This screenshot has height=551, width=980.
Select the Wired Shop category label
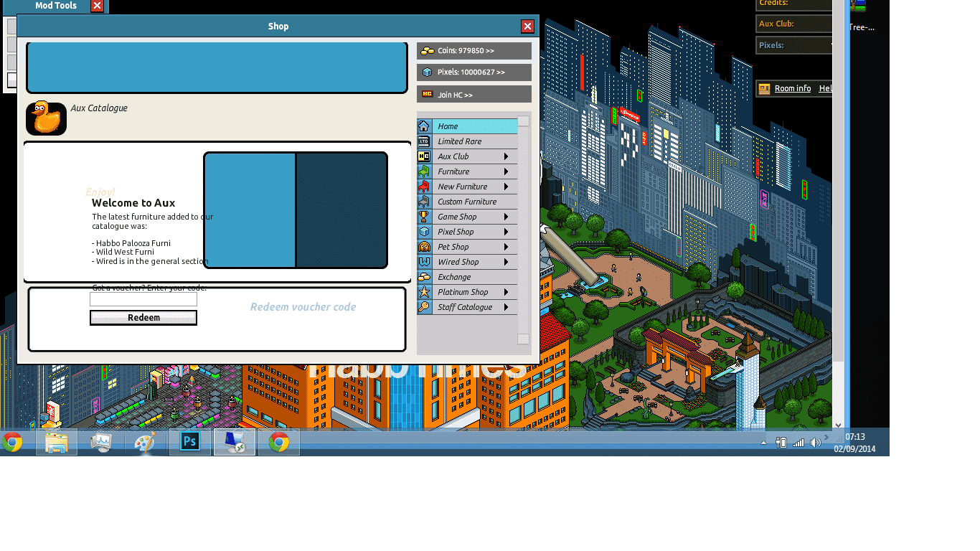click(x=458, y=262)
